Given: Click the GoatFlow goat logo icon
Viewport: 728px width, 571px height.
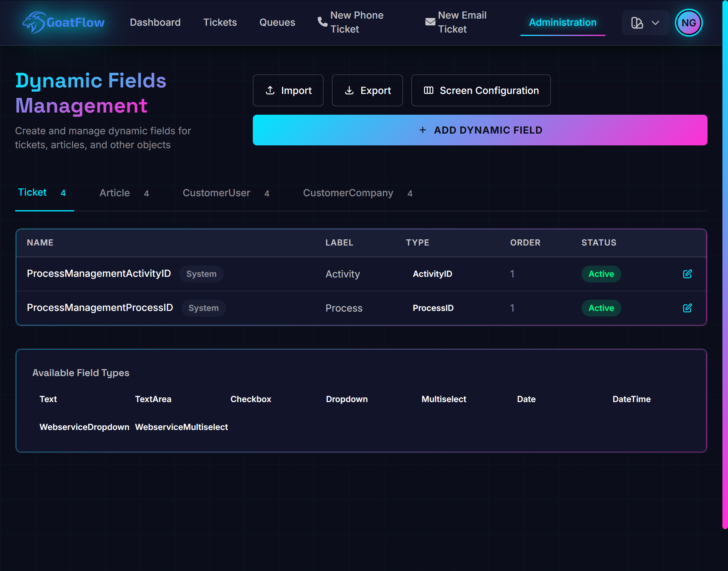Looking at the screenshot, I should click(33, 22).
